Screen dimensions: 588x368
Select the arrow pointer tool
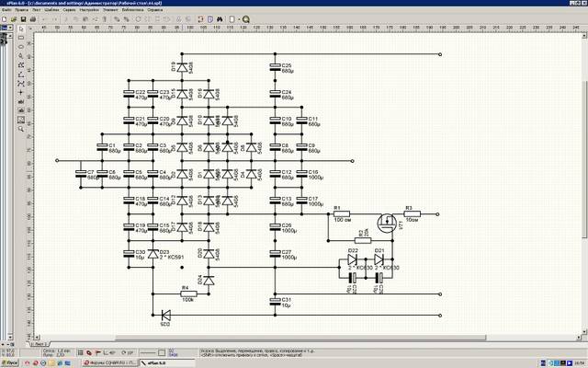21,29
